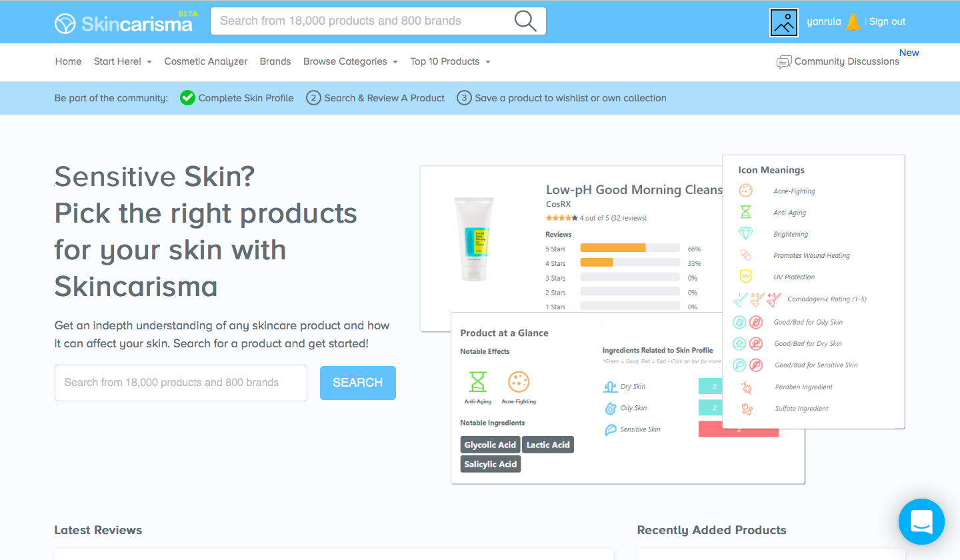Click the Anti-Aging icon under Notable Effects

477,382
